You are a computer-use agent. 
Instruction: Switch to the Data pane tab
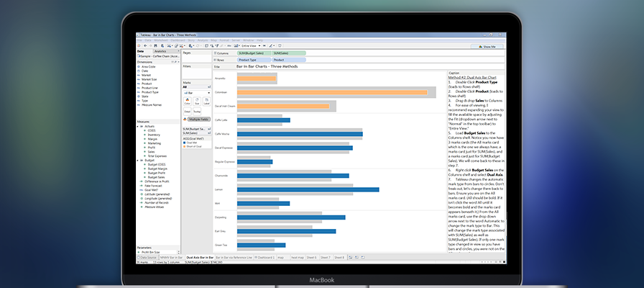(140, 51)
